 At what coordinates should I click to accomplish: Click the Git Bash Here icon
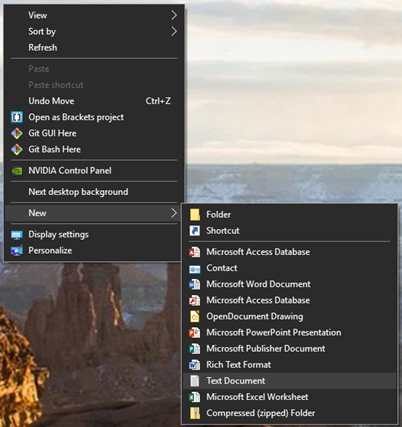tap(17, 149)
